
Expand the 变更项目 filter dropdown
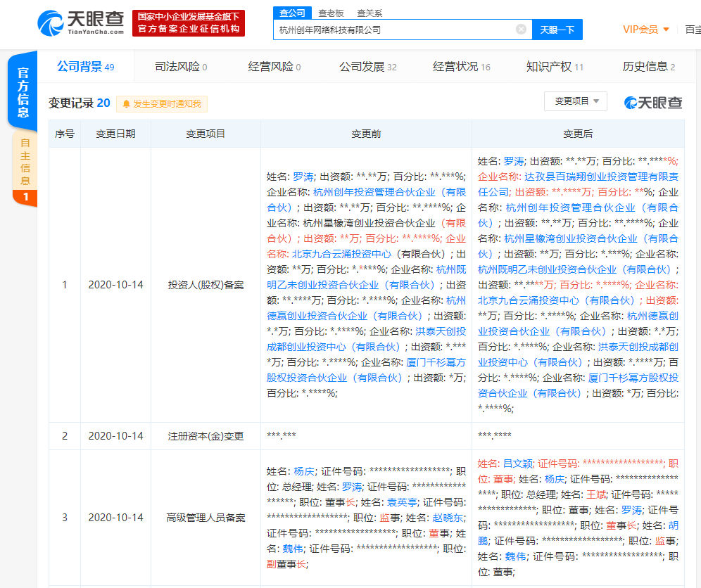coord(575,101)
